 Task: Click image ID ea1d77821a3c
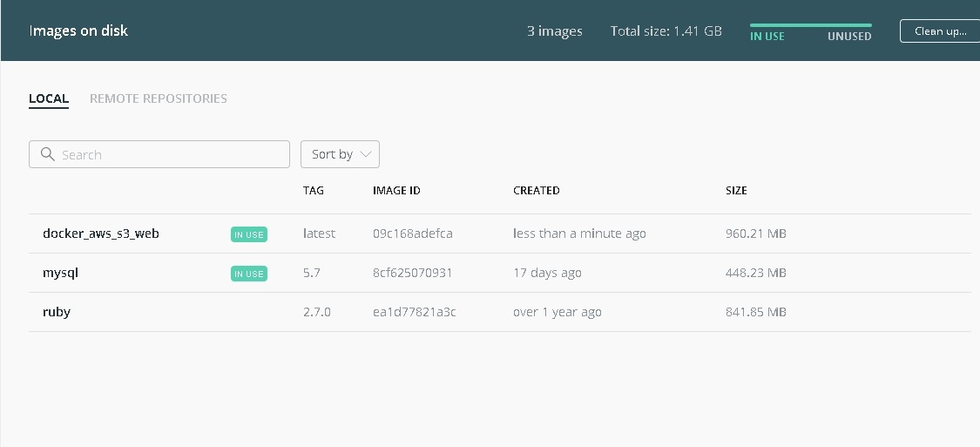(x=415, y=312)
